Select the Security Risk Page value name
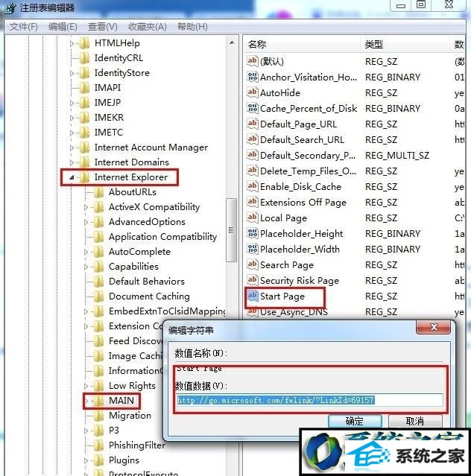The height and width of the screenshot is (476, 471). [300, 281]
